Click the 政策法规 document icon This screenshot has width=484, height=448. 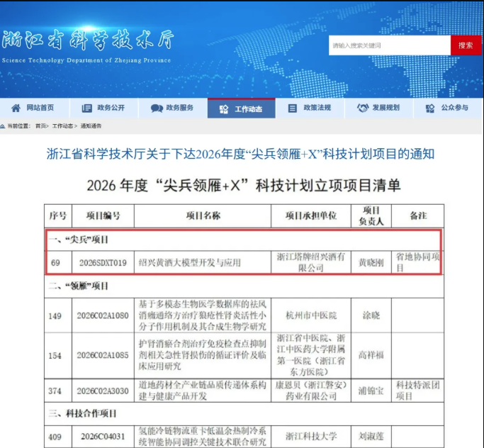[292, 108]
